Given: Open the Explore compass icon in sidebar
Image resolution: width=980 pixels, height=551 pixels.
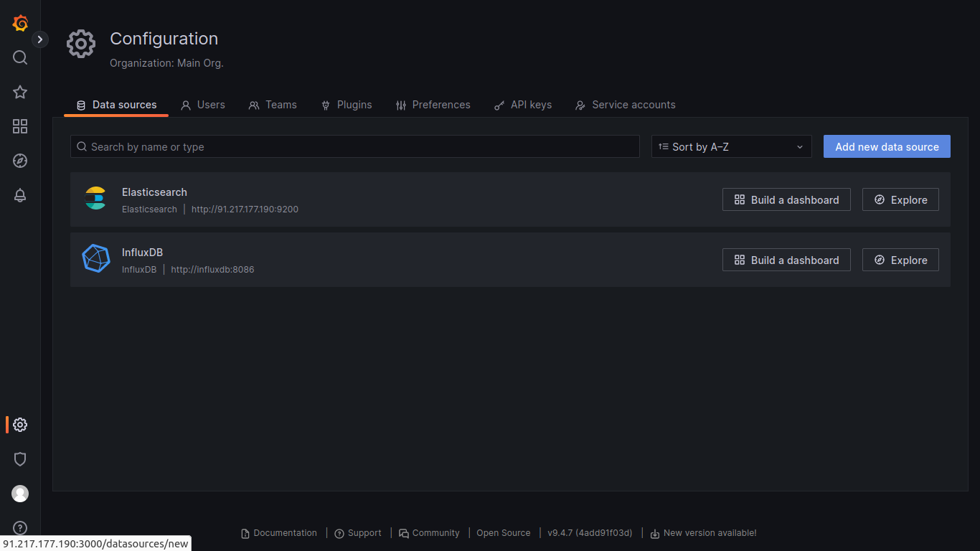Looking at the screenshot, I should pyautogui.click(x=20, y=161).
